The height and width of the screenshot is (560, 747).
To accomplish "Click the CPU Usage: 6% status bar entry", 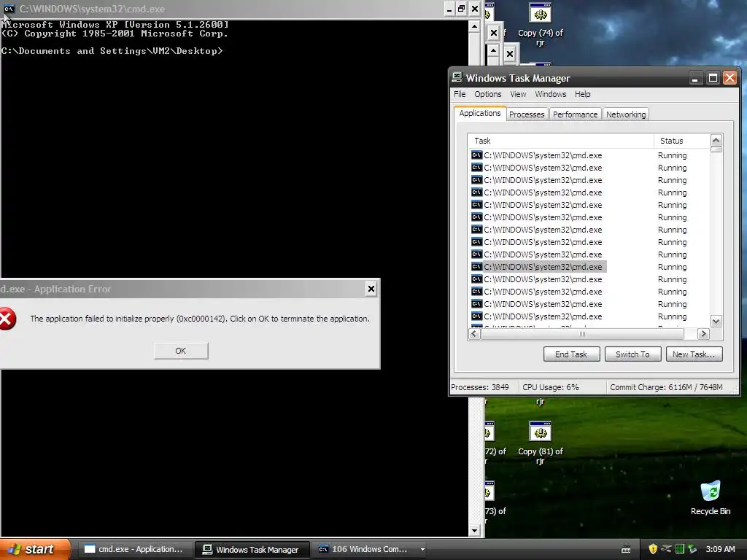I will coord(551,387).
